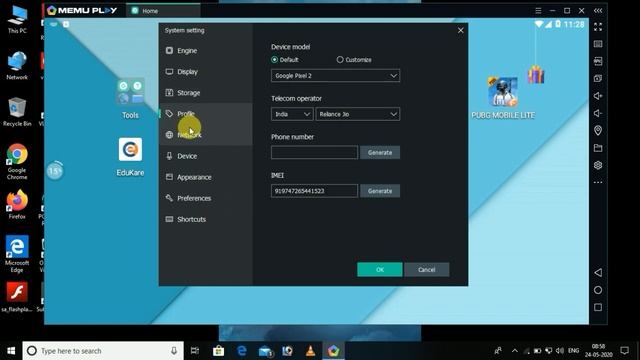The height and width of the screenshot is (360, 640).
Task: Toggle MEmu fullscreen mode icon
Action: (x=598, y=27)
